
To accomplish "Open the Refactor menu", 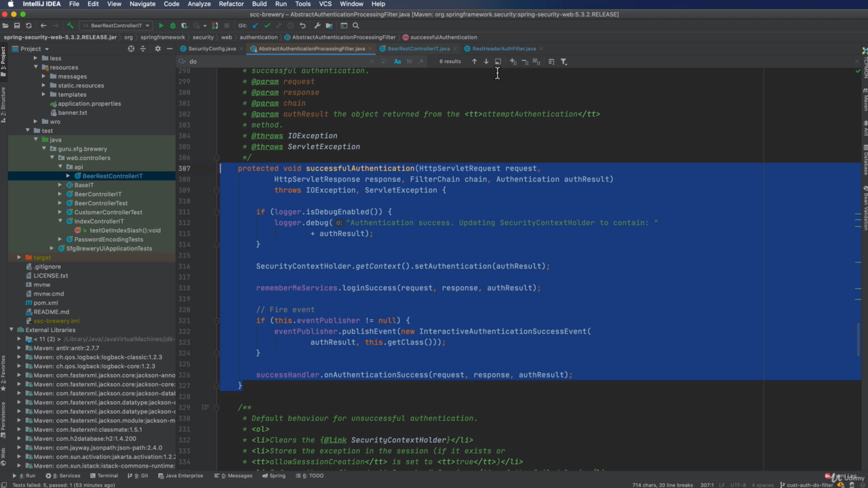I will 231,4.
